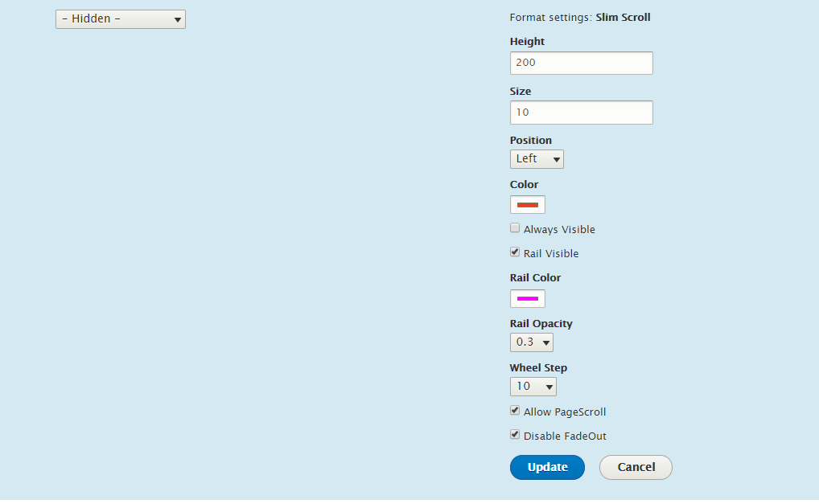
Task: Click the Size field label
Action: tap(521, 91)
